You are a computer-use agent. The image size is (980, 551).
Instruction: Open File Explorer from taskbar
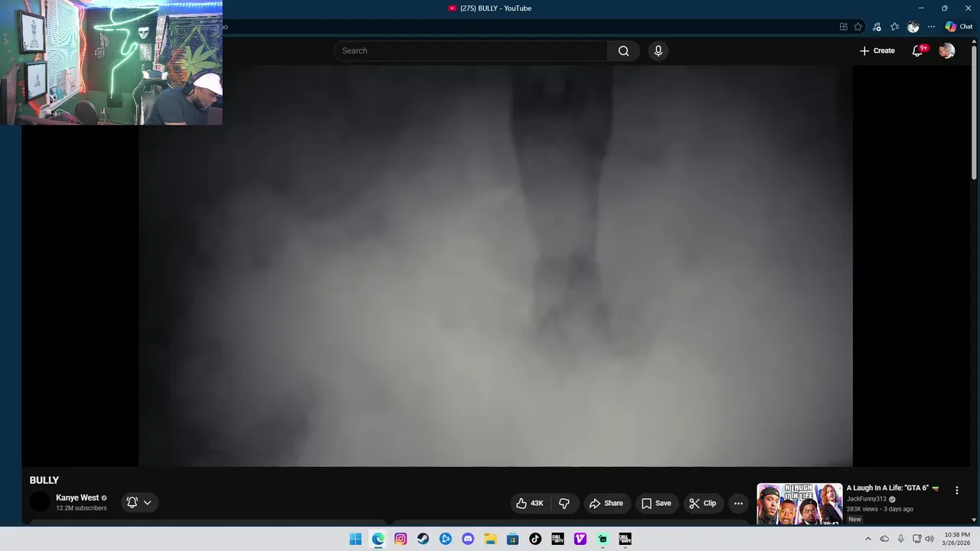point(490,539)
